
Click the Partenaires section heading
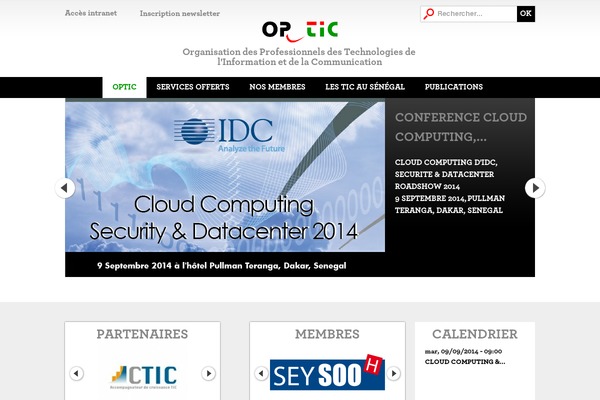(142, 334)
